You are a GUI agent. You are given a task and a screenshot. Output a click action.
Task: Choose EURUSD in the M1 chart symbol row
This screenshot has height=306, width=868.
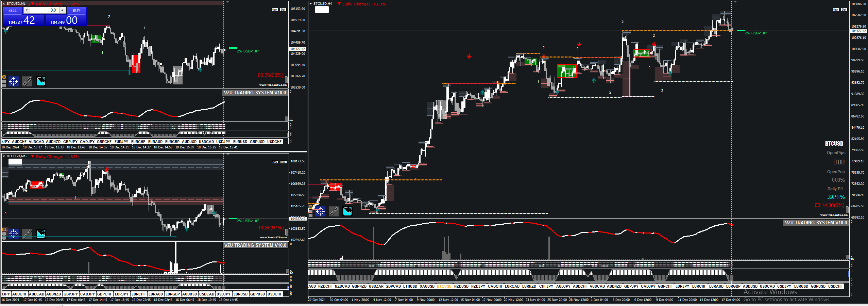point(240,142)
